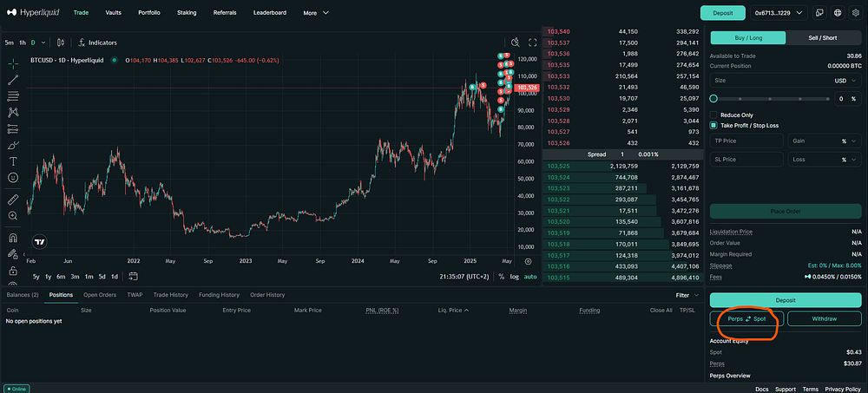This screenshot has width=868, height=393.
Task: Toggle stay-in-drawing-mode pencil lock icon
Action: [x=13, y=254]
